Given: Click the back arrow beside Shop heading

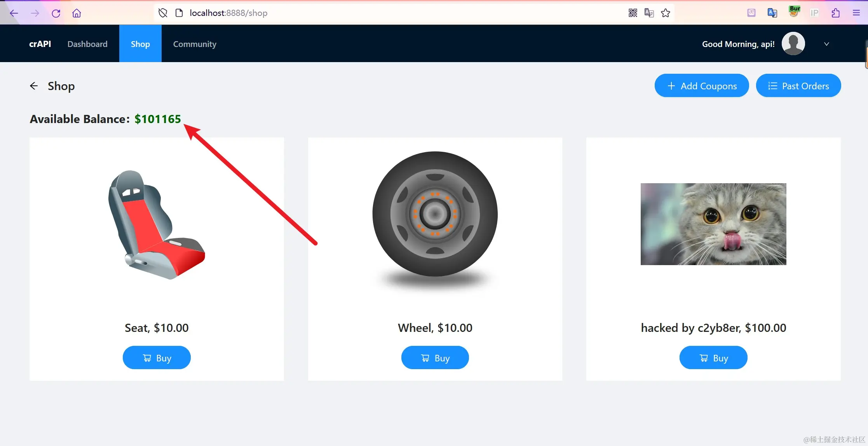Looking at the screenshot, I should 34,86.
